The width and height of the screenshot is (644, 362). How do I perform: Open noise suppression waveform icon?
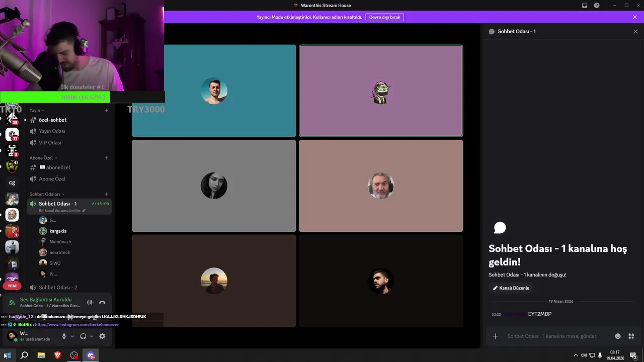(90, 302)
